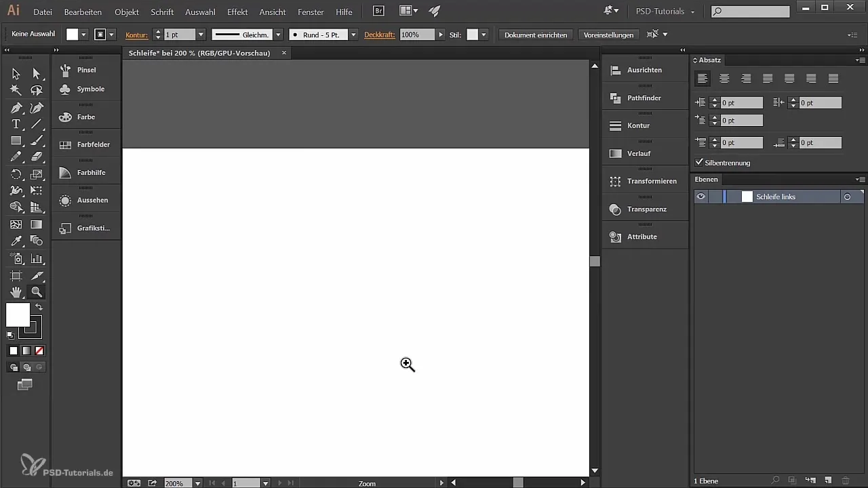The image size is (868, 488).
Task: Open the stroke weight dropdown showing 1 pt
Action: pyautogui.click(x=201, y=35)
